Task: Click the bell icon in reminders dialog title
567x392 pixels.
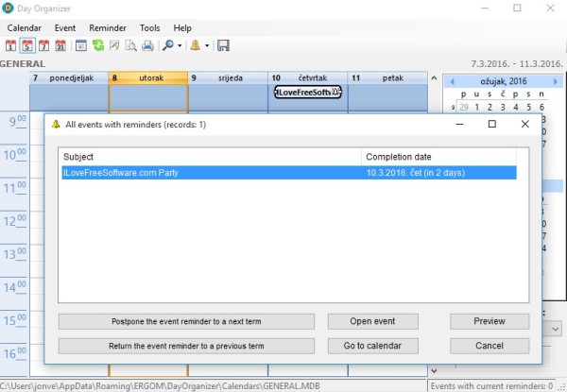Action: [56, 125]
